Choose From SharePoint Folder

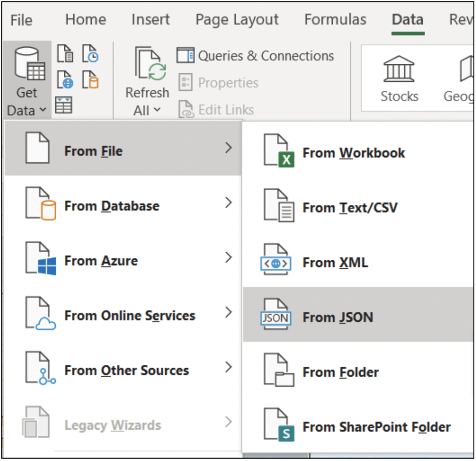pyautogui.click(x=376, y=427)
